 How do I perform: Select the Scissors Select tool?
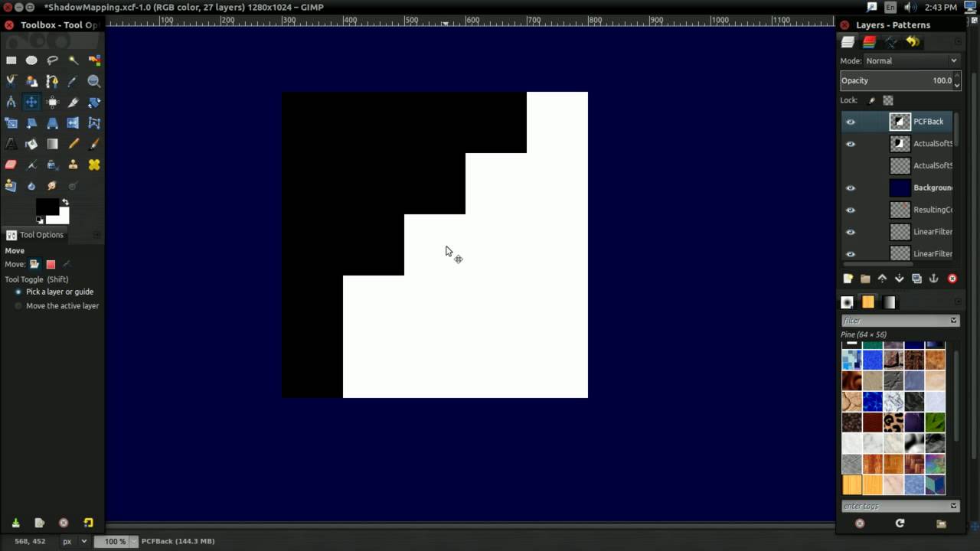point(11,81)
